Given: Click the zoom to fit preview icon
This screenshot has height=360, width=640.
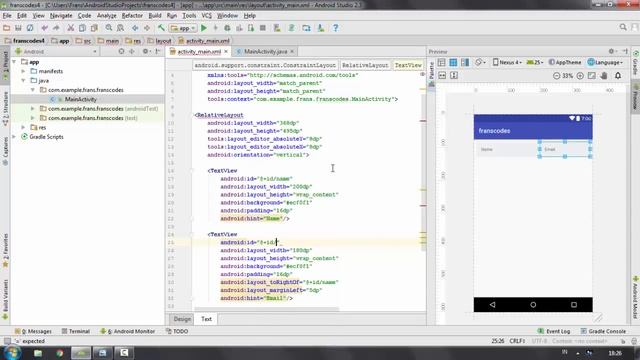Looking at the screenshot, I should (x=591, y=76).
